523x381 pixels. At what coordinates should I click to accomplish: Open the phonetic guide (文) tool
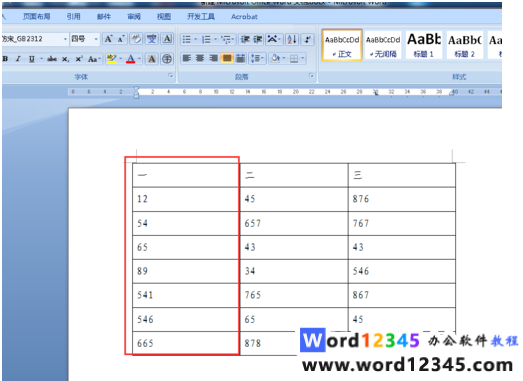coord(152,39)
